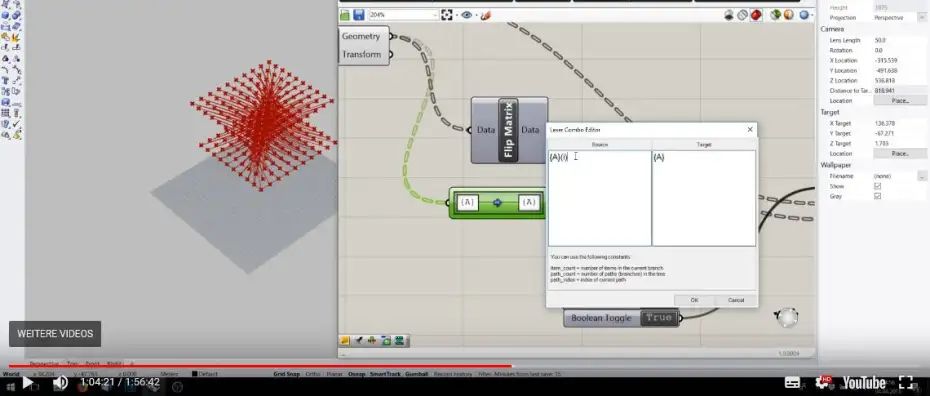Toggle the Wallpaper Show checkbox
This screenshot has height=396, width=930.
coord(878,186)
